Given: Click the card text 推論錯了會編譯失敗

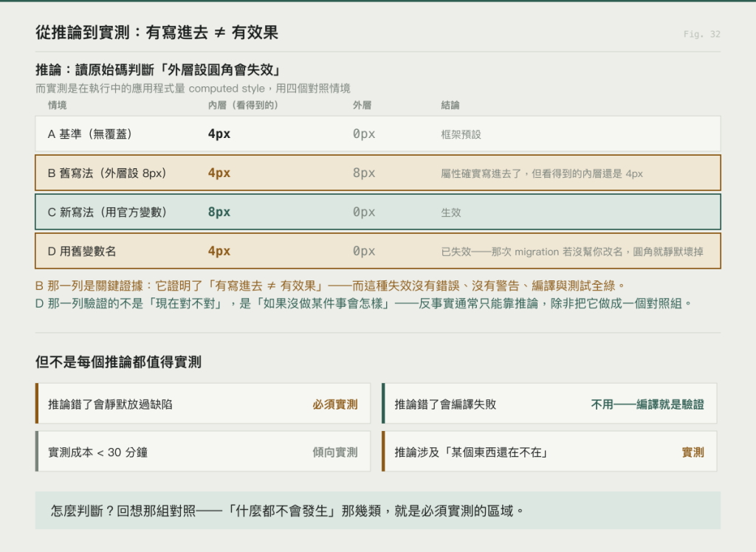Looking at the screenshot, I should tap(445, 404).
